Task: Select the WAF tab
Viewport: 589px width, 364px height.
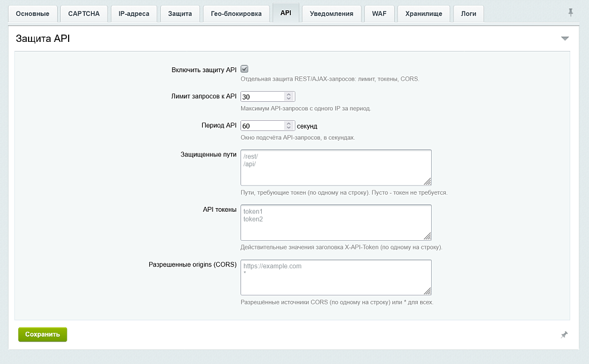Action: [x=379, y=13]
